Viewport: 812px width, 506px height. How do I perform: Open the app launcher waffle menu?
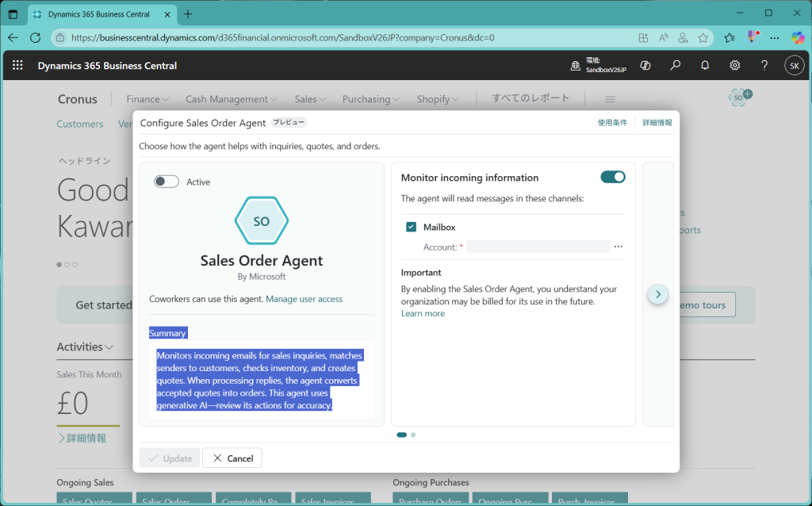pos(17,65)
